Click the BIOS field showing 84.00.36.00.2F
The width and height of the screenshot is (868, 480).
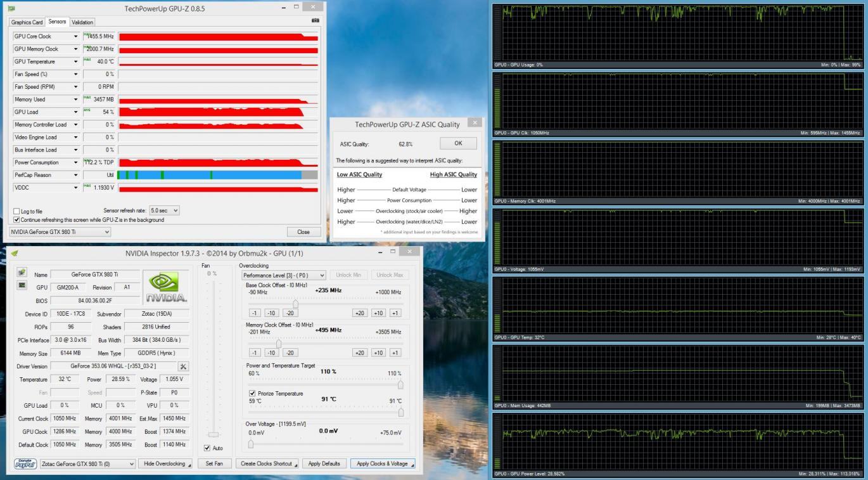(94, 300)
